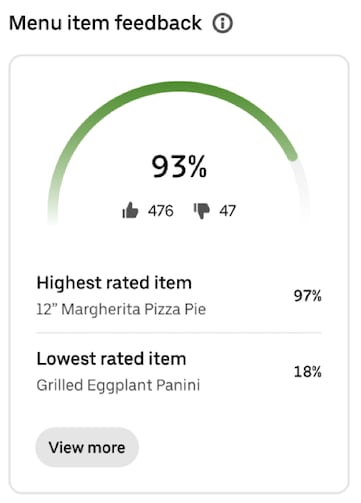The width and height of the screenshot is (361, 503).
Task: Click the Menu item feedback heading
Action: pos(105,23)
